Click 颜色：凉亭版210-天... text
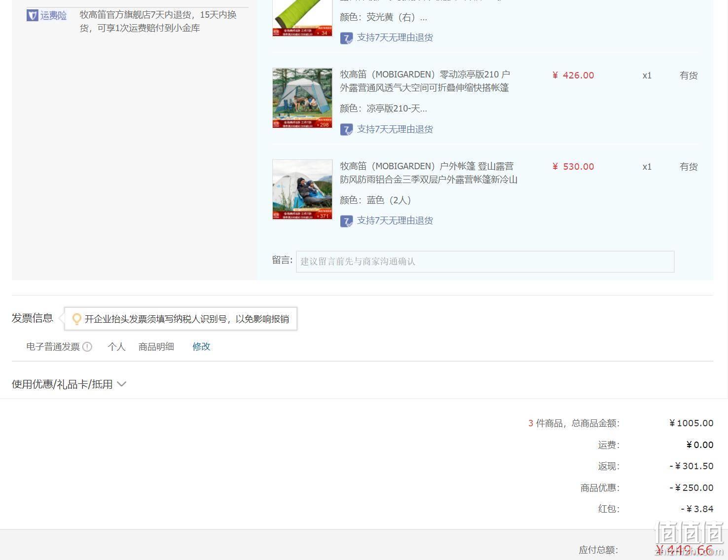 (x=384, y=109)
